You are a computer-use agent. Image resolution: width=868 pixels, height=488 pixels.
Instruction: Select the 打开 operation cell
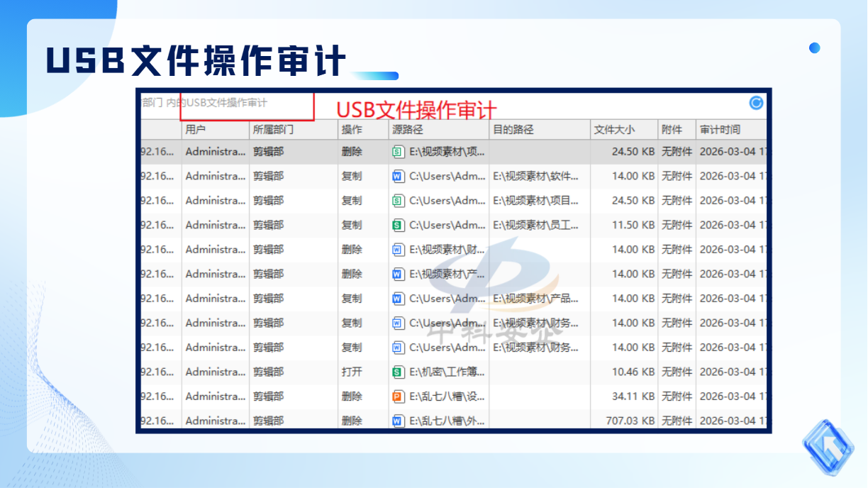pyautogui.click(x=352, y=372)
